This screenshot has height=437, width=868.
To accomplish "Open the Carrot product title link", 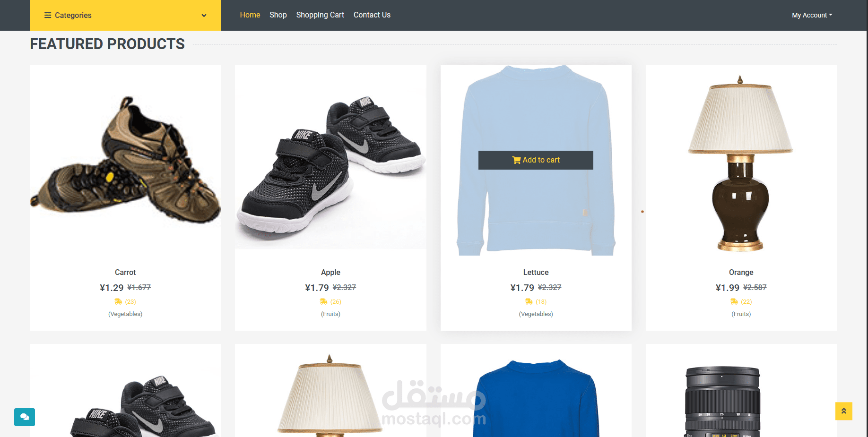I will 125,273.
